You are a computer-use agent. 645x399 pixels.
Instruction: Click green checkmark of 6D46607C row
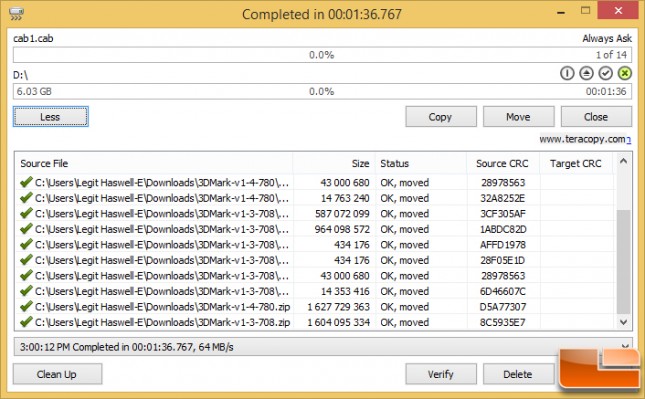click(26, 291)
